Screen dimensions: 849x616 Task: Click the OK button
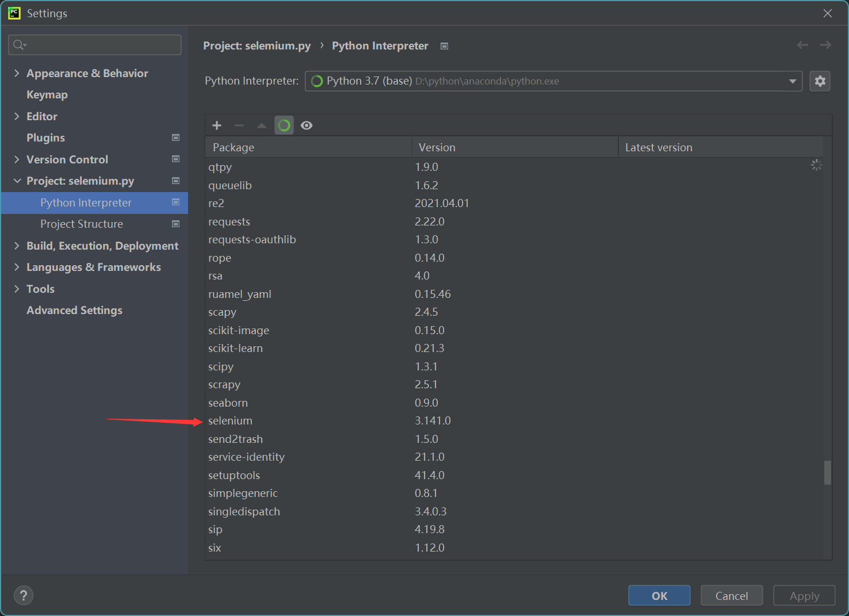click(x=659, y=595)
